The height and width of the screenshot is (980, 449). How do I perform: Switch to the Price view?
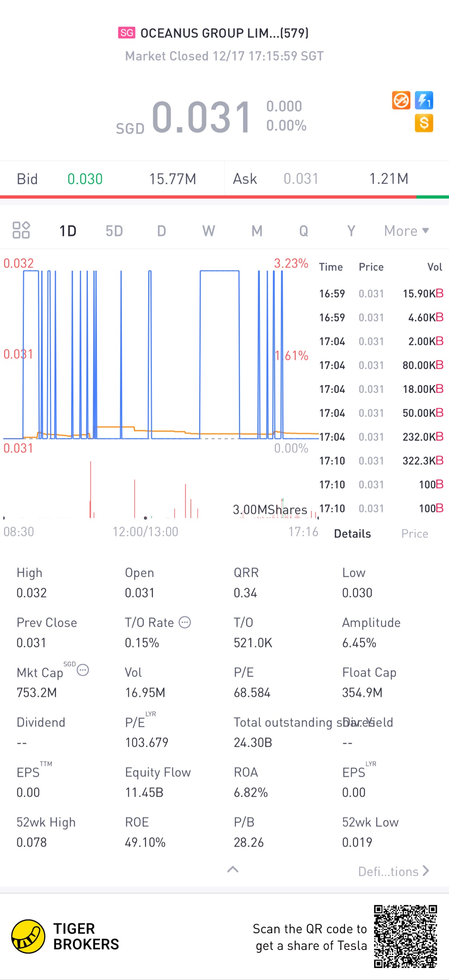click(415, 534)
